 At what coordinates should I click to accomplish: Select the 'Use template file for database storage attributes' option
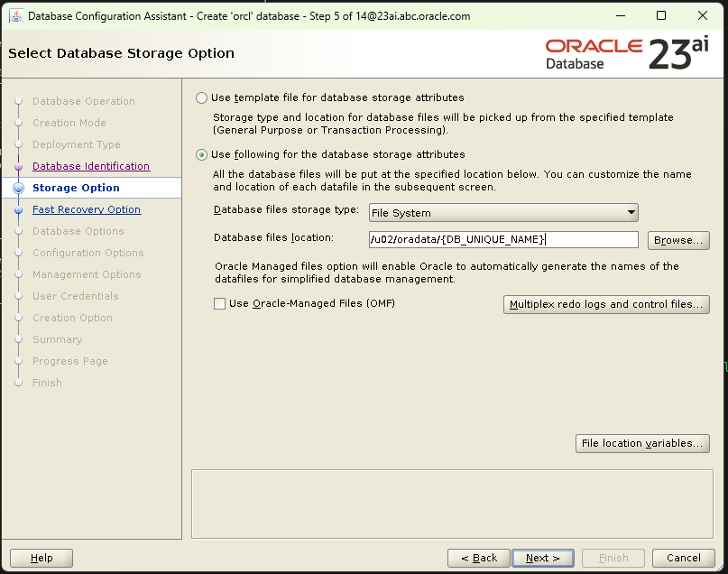click(199, 98)
